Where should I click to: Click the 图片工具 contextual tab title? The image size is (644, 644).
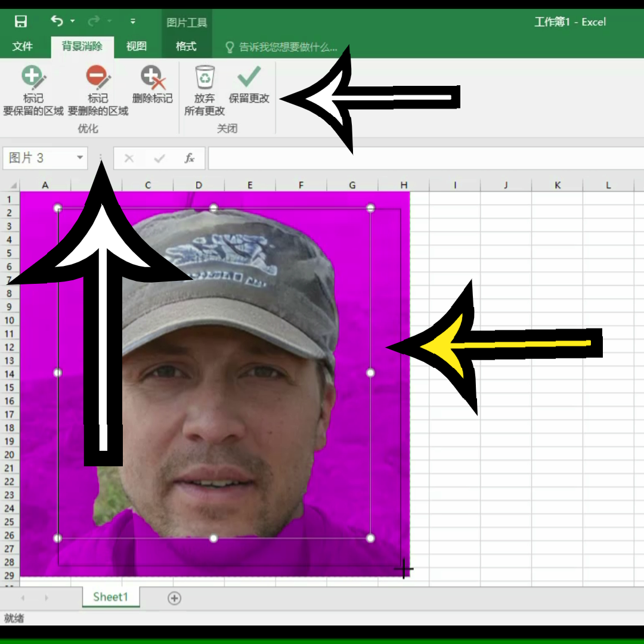pyautogui.click(x=187, y=22)
